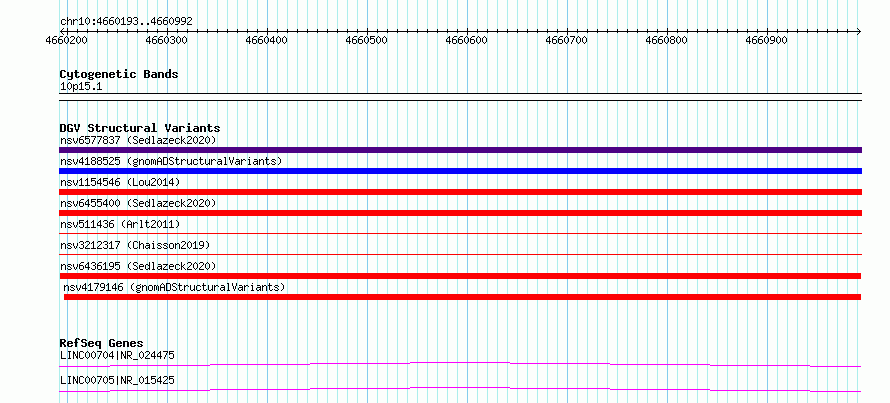
Task: Click the thin red nsv3212317 variant line
Action: click(x=460, y=254)
